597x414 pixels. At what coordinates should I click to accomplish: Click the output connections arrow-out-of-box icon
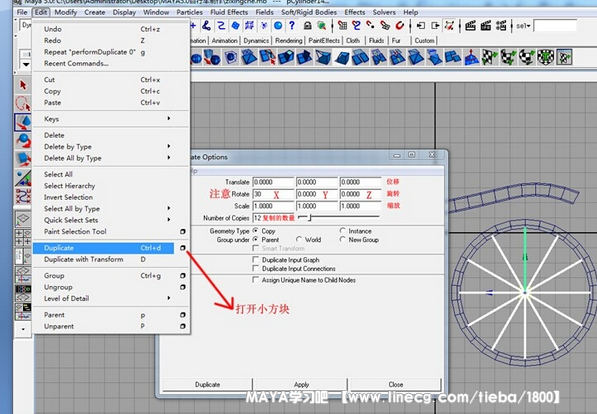[x=435, y=26]
